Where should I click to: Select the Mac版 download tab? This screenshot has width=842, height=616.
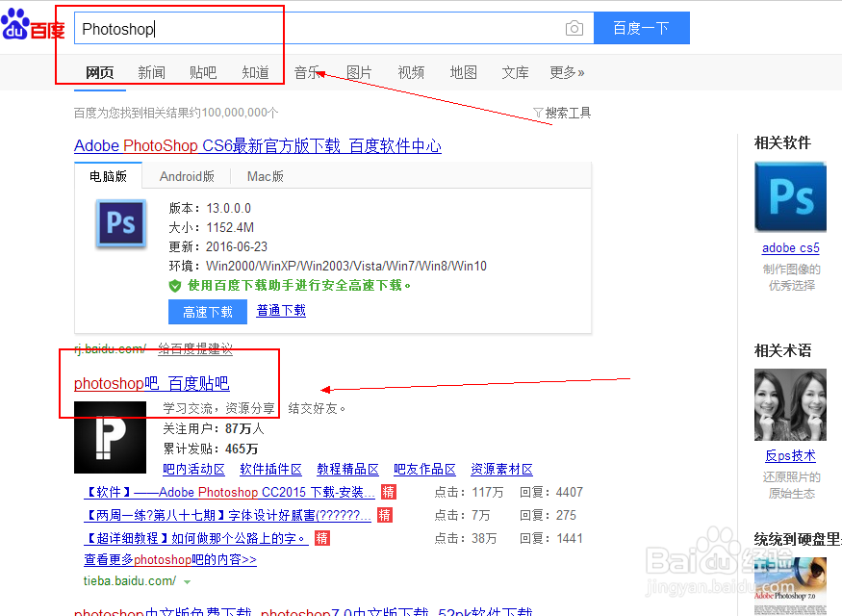[x=266, y=176]
